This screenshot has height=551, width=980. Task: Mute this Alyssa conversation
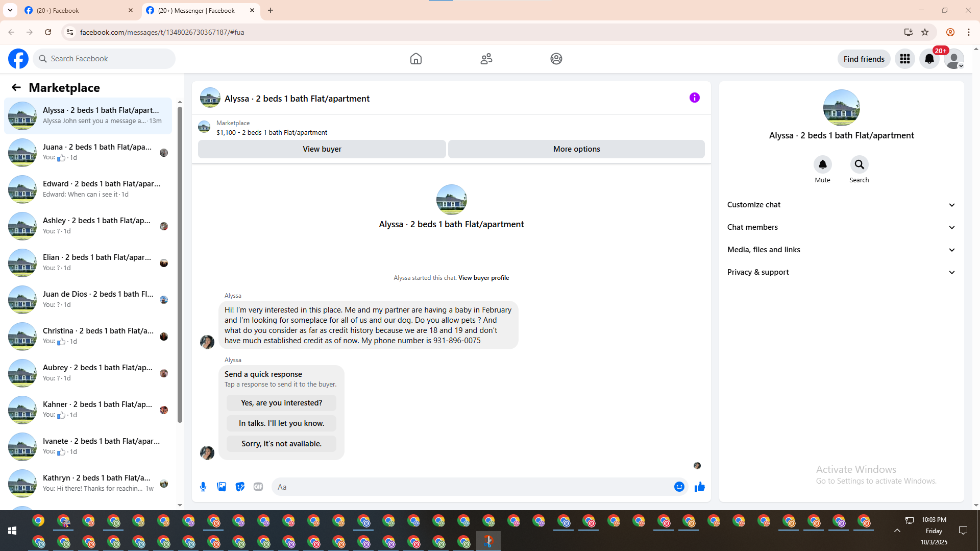coord(823,164)
